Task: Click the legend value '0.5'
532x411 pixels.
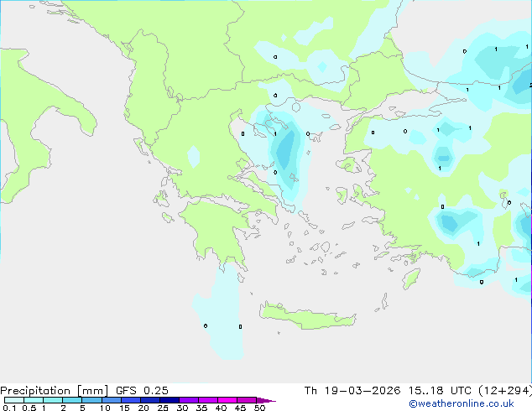Action: (29, 408)
